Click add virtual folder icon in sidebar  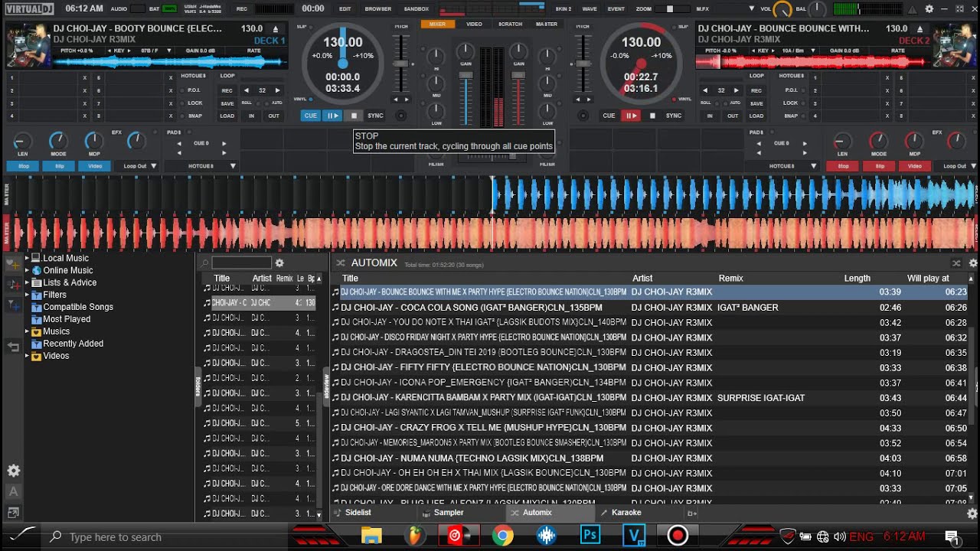click(13, 285)
